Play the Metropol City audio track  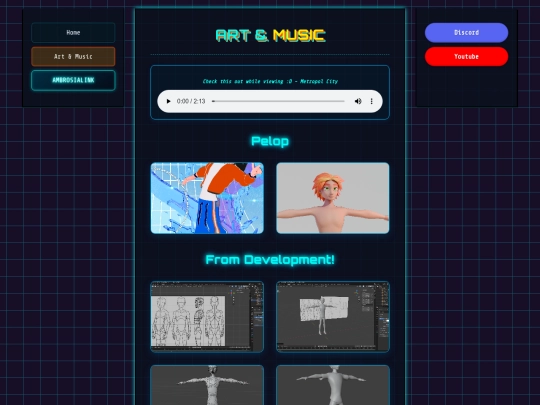(x=168, y=101)
